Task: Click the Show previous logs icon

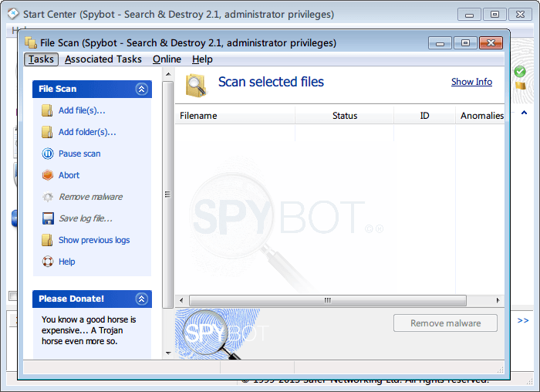Action: pos(47,240)
